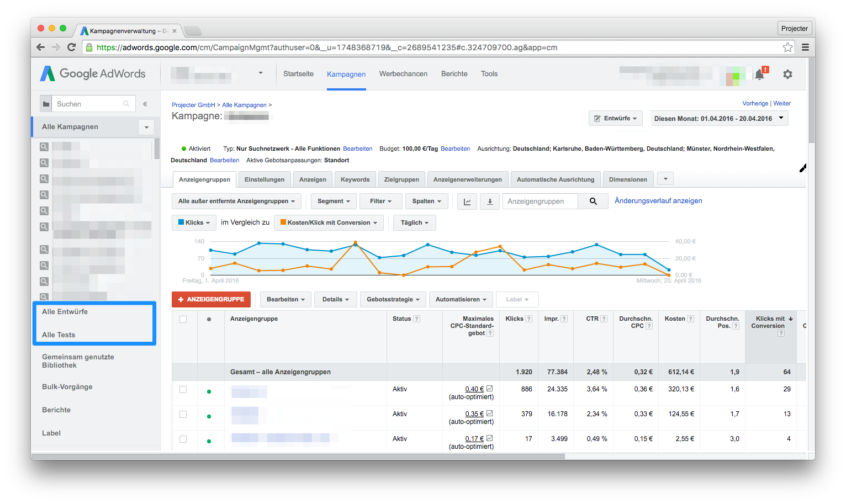Click the Weiter link
This screenshot has height=504, width=846.
pyautogui.click(x=782, y=103)
